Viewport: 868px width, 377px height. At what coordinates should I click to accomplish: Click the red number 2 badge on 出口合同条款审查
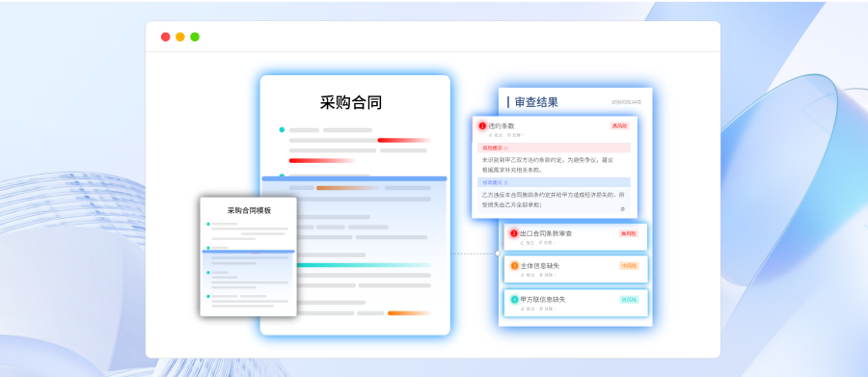pyautogui.click(x=514, y=233)
